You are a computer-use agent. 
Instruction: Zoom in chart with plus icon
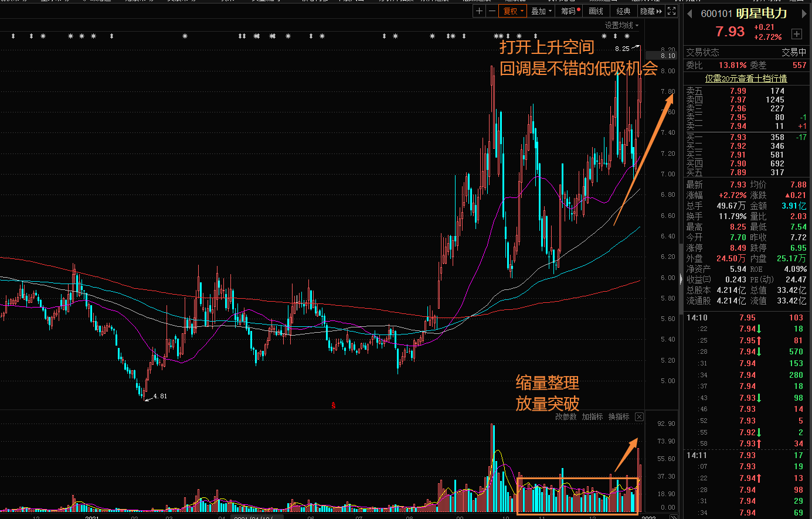click(x=480, y=11)
